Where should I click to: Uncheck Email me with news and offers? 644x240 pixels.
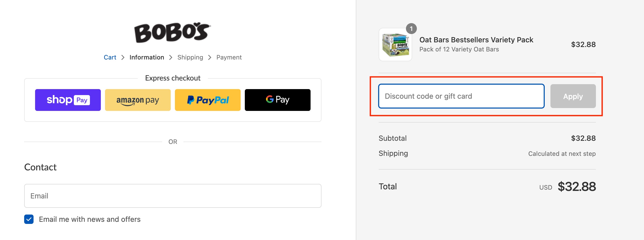[29, 219]
